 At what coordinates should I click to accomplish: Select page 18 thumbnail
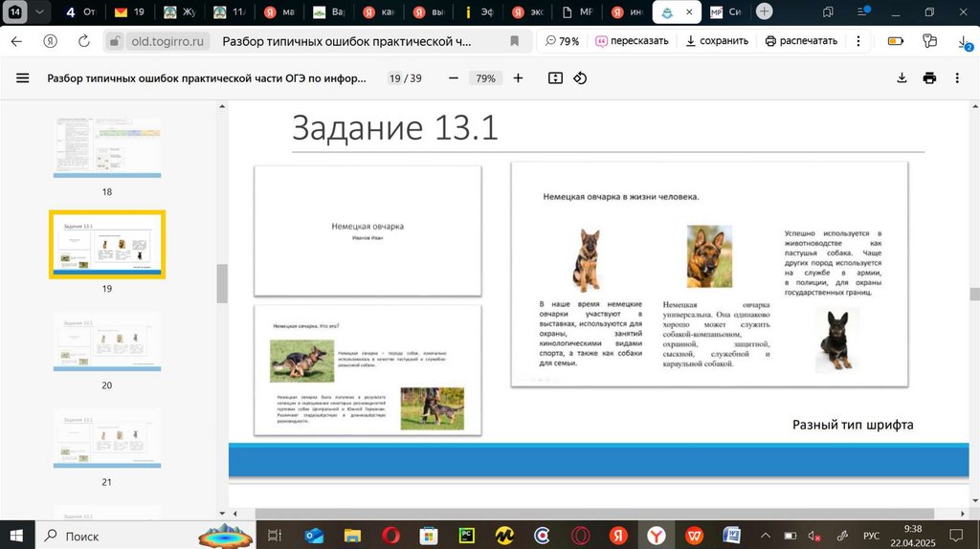point(106,147)
